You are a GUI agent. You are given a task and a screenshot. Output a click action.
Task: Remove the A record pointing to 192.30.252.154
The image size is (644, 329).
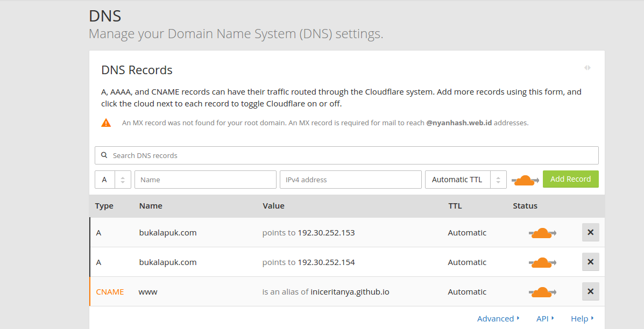pos(590,262)
